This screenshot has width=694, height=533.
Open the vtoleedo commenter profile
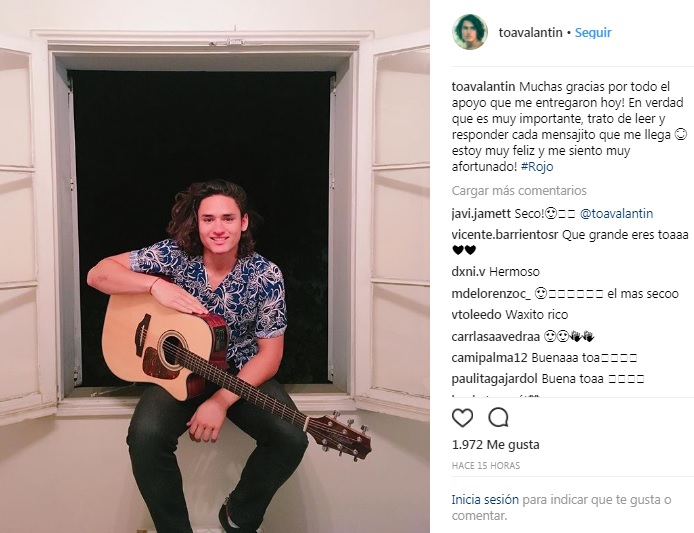pyautogui.click(x=476, y=315)
